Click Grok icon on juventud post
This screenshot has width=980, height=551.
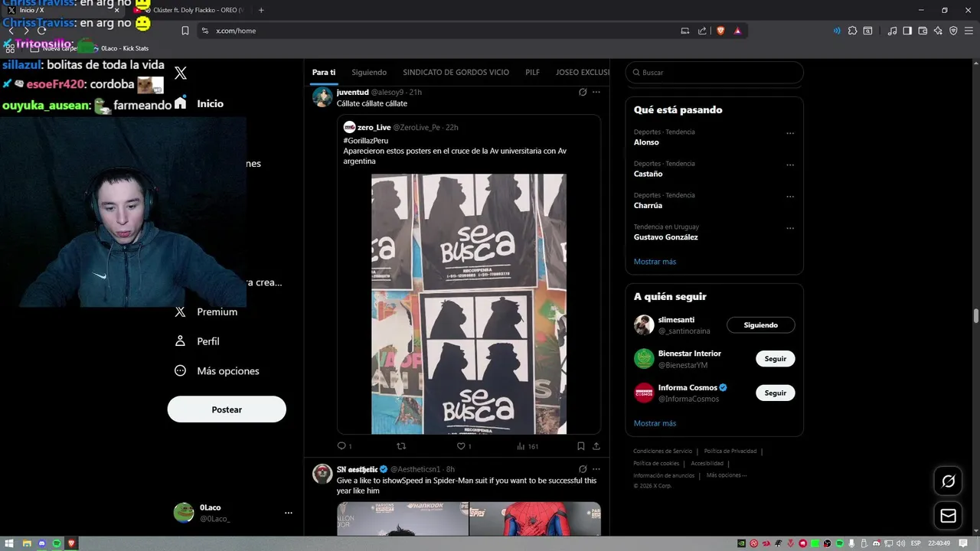tap(583, 92)
